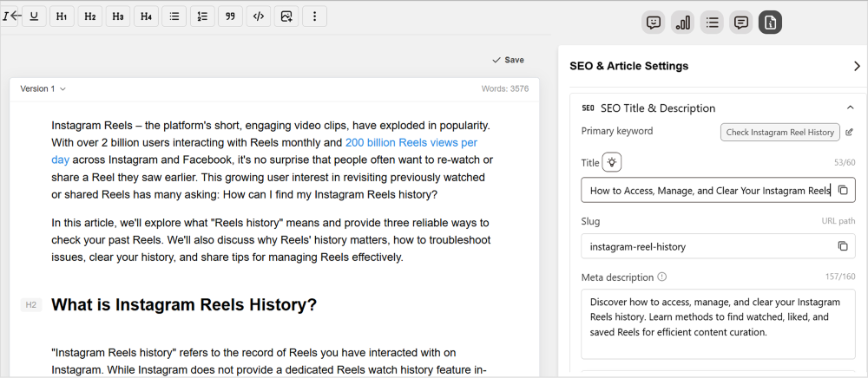The height and width of the screenshot is (378, 868).
Task: Edit the primary keyword
Action: (x=850, y=132)
